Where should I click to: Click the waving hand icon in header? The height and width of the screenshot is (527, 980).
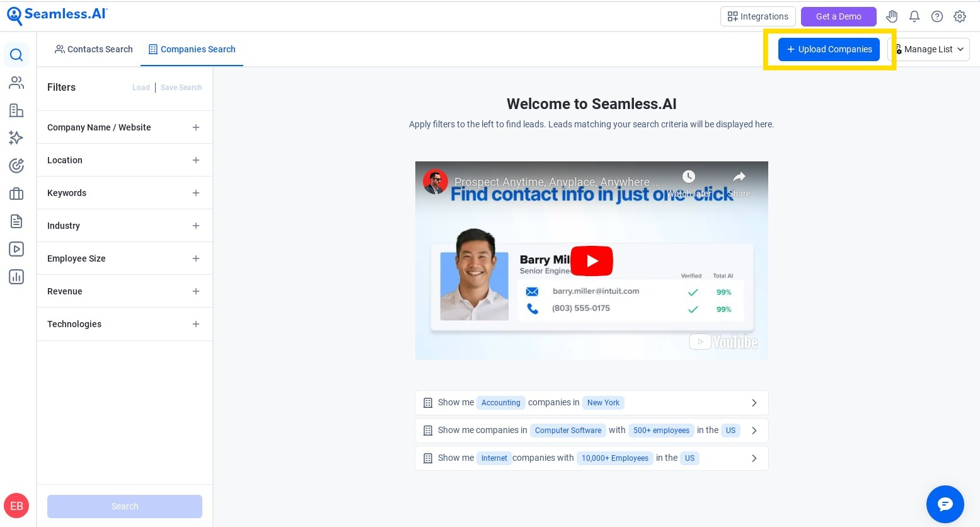[x=892, y=16]
